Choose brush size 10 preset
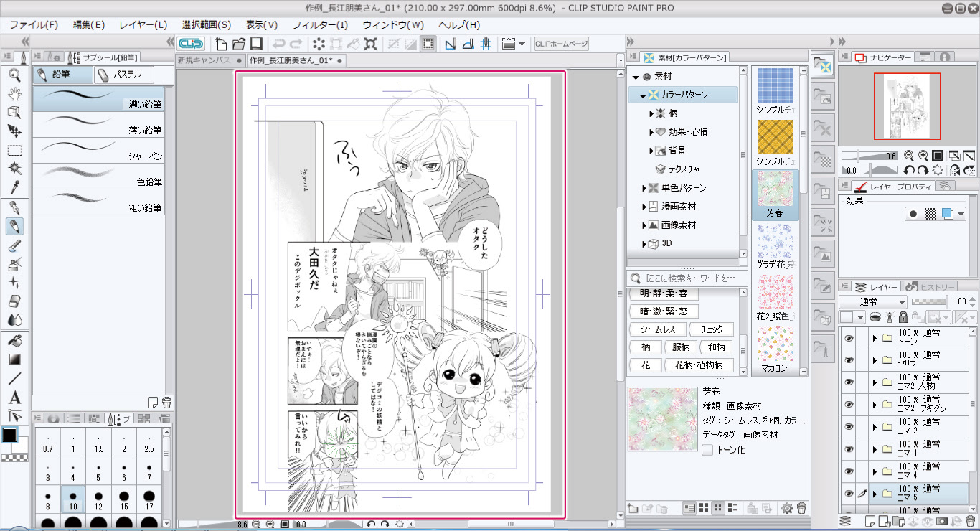This screenshot has width=980, height=531. (72, 499)
